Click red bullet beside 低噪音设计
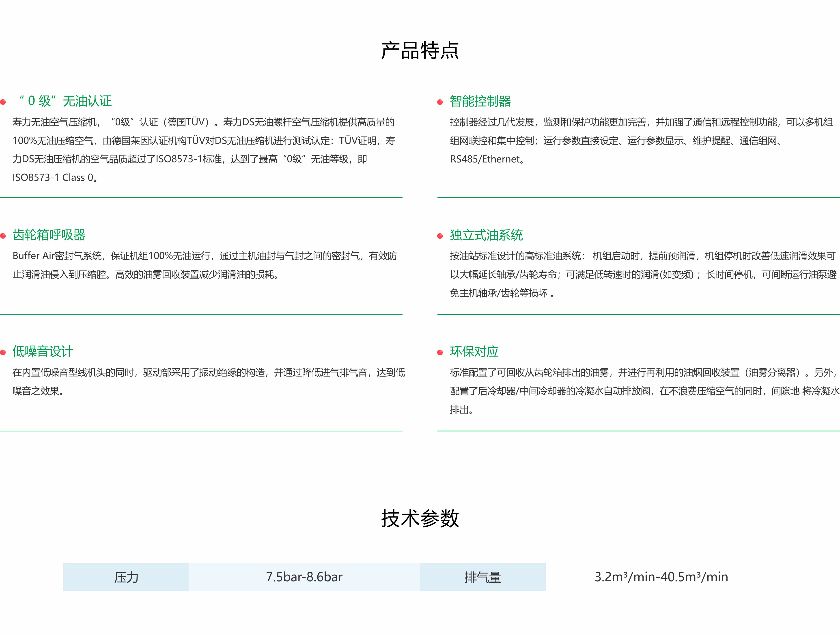 point(3,352)
